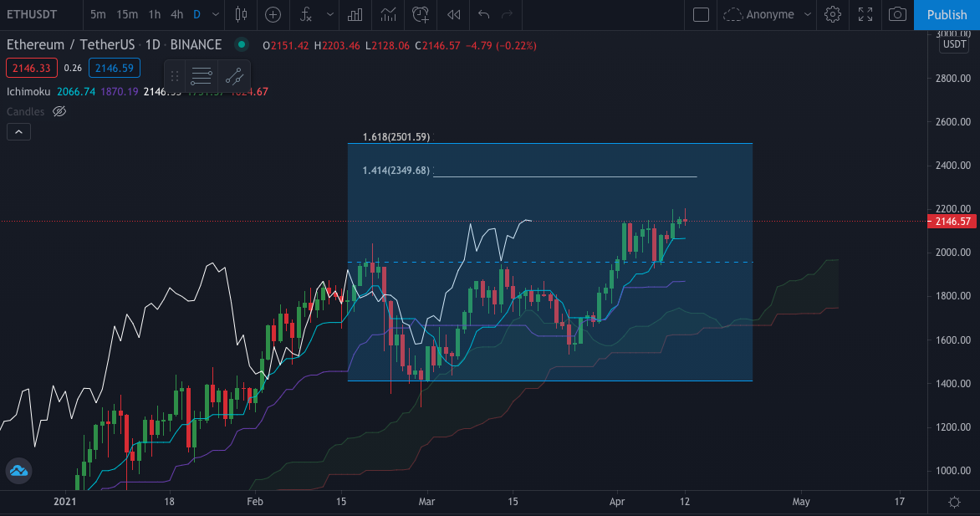Click the USDT label on the price axis

pyautogui.click(x=953, y=44)
